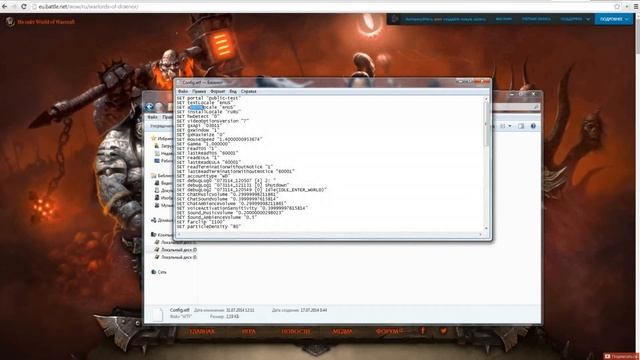Open Notepad Файл menu

point(183,91)
